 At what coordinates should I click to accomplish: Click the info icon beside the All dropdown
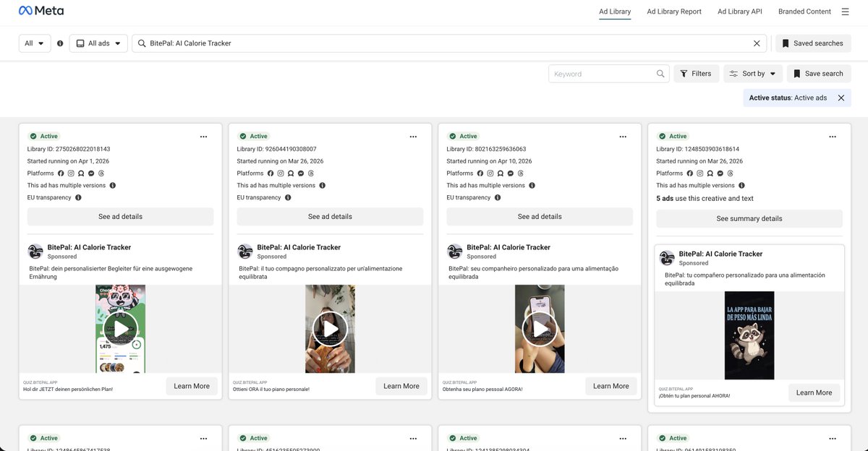(60, 43)
